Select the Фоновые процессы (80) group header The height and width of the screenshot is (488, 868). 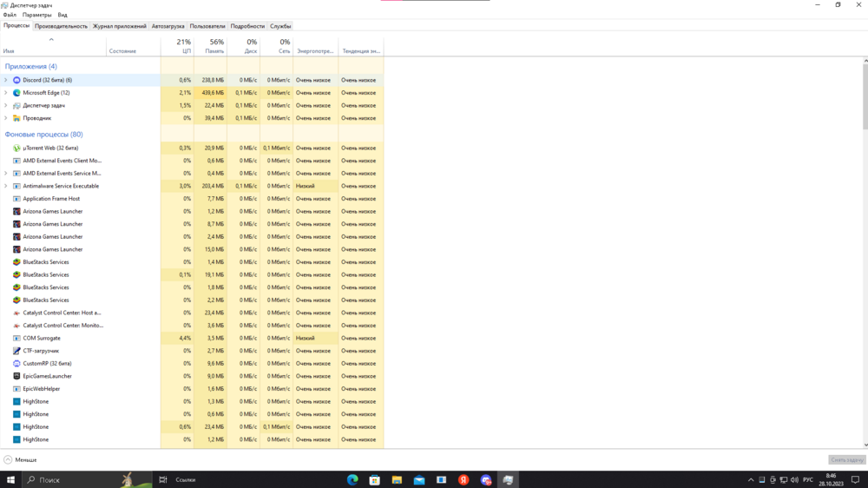click(43, 134)
